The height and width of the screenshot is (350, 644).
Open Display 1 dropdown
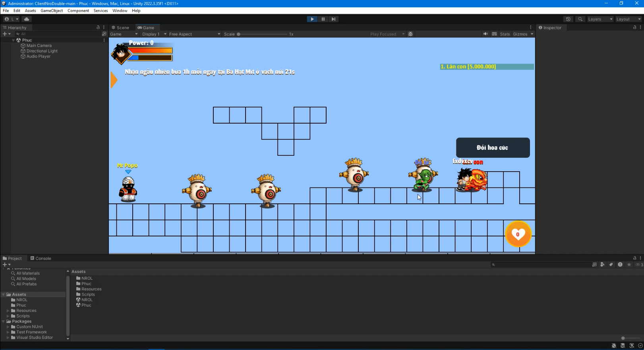pyautogui.click(x=154, y=34)
